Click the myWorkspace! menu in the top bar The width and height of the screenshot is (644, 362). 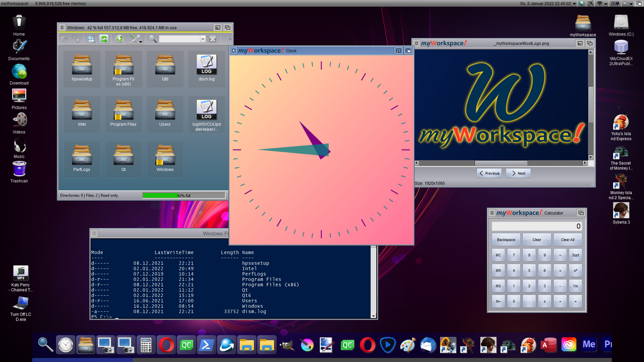[x=15, y=3]
